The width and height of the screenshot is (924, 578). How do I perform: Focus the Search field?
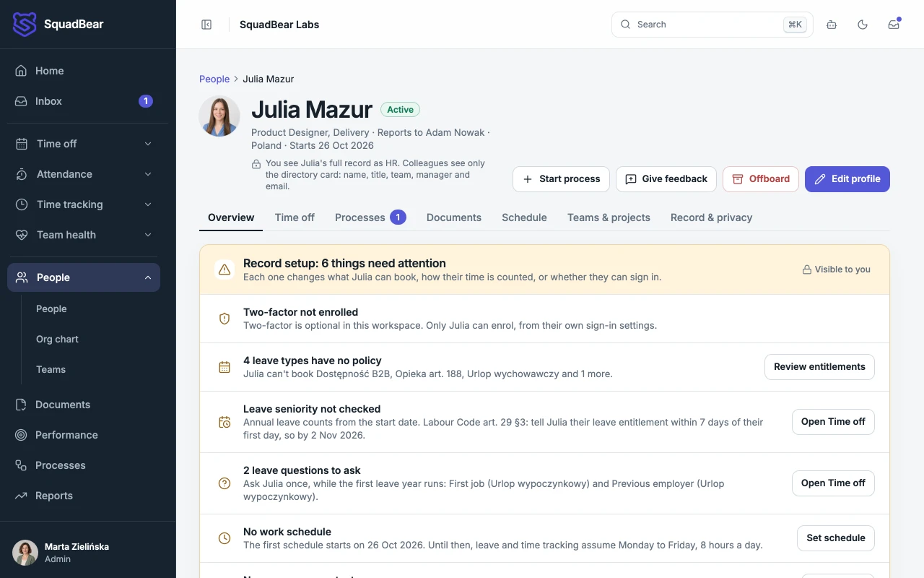pyautogui.click(x=712, y=25)
